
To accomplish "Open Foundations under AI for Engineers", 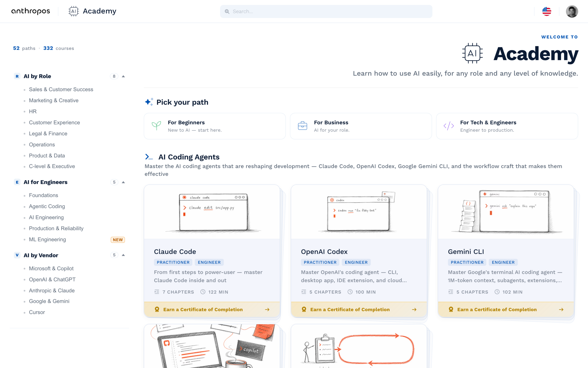I will click(x=43, y=195).
